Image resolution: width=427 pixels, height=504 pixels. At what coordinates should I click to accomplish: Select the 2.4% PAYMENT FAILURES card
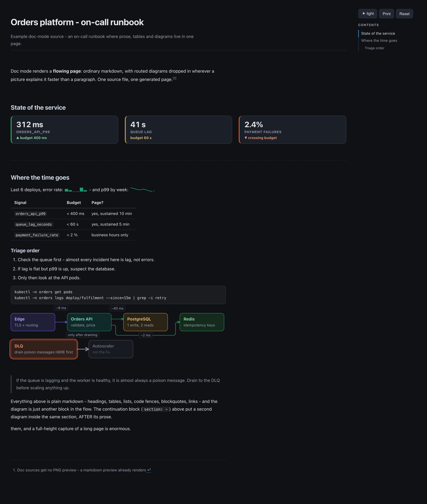click(292, 130)
